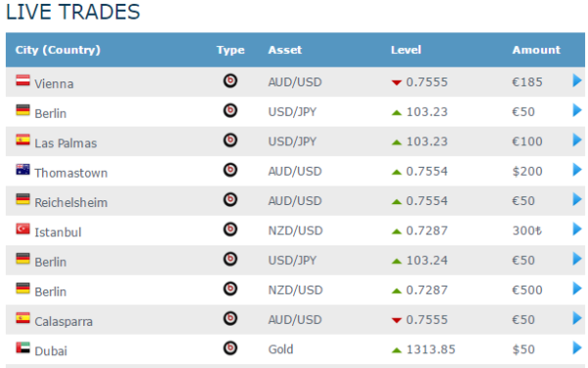Click the Spanish flag beside Las Palmas
The height and width of the screenshot is (368, 588).
point(23,140)
